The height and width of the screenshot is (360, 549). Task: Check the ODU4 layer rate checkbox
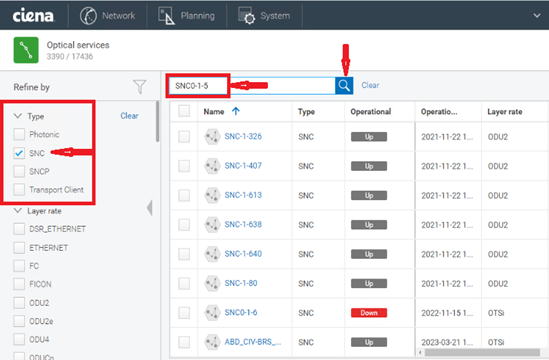coord(19,339)
